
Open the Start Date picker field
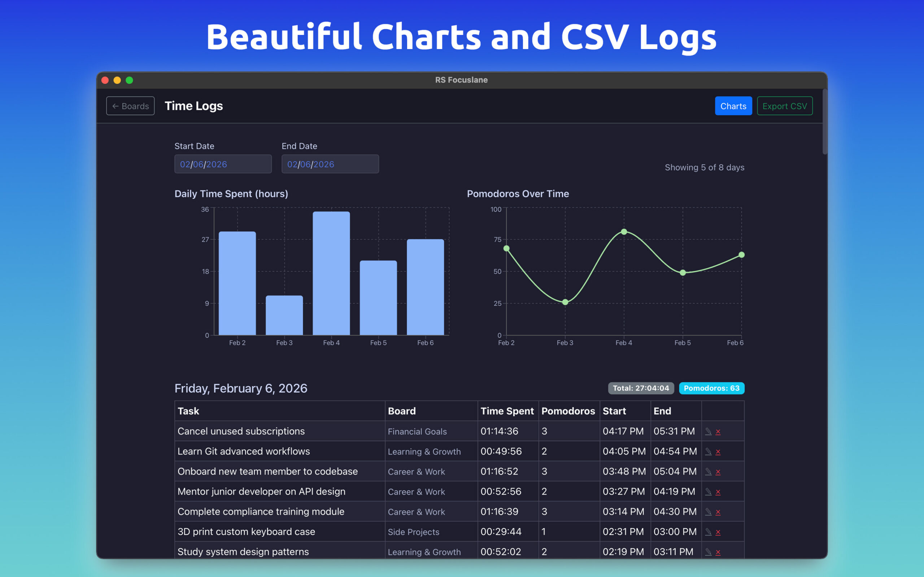223,164
